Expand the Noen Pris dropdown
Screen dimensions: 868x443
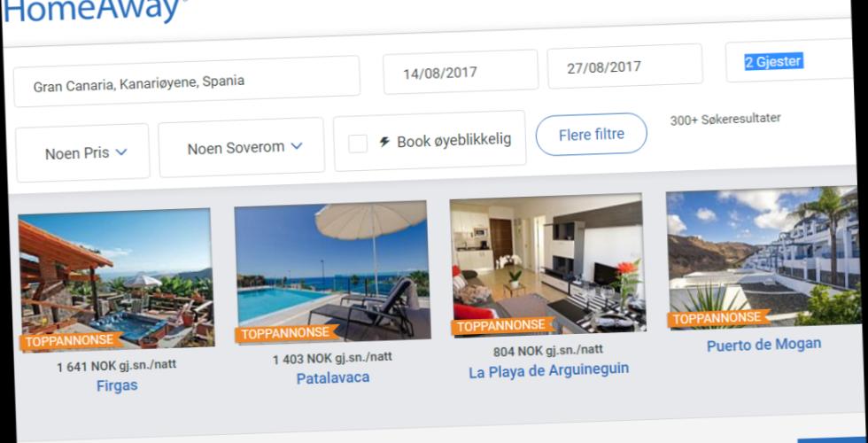(83, 152)
